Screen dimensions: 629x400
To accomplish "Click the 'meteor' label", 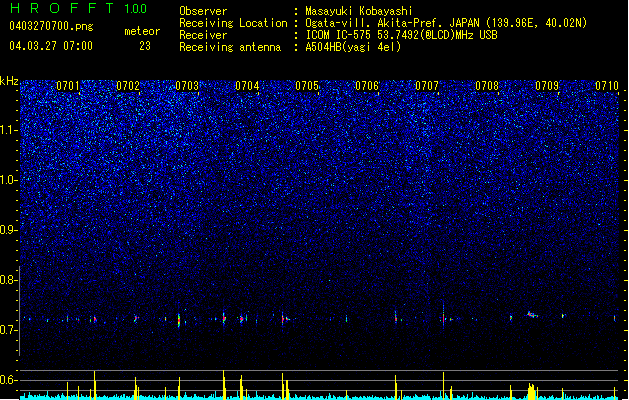I will [x=142, y=31].
